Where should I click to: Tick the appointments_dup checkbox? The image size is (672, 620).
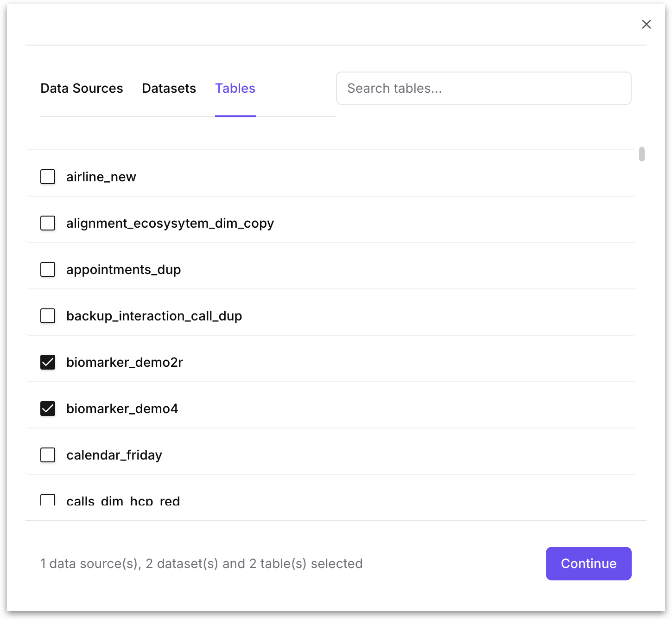[48, 269]
